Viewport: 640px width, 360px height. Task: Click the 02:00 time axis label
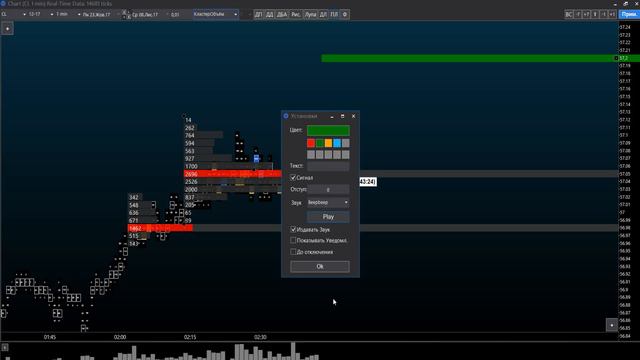coord(120,337)
